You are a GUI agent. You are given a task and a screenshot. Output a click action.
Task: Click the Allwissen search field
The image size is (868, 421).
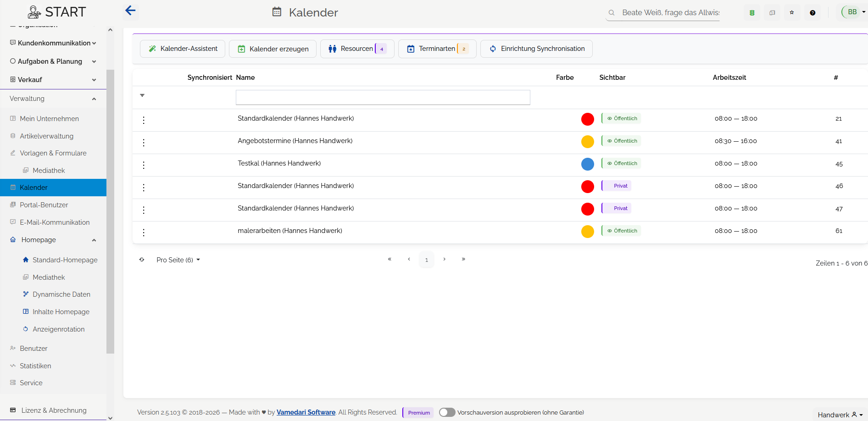click(x=670, y=13)
